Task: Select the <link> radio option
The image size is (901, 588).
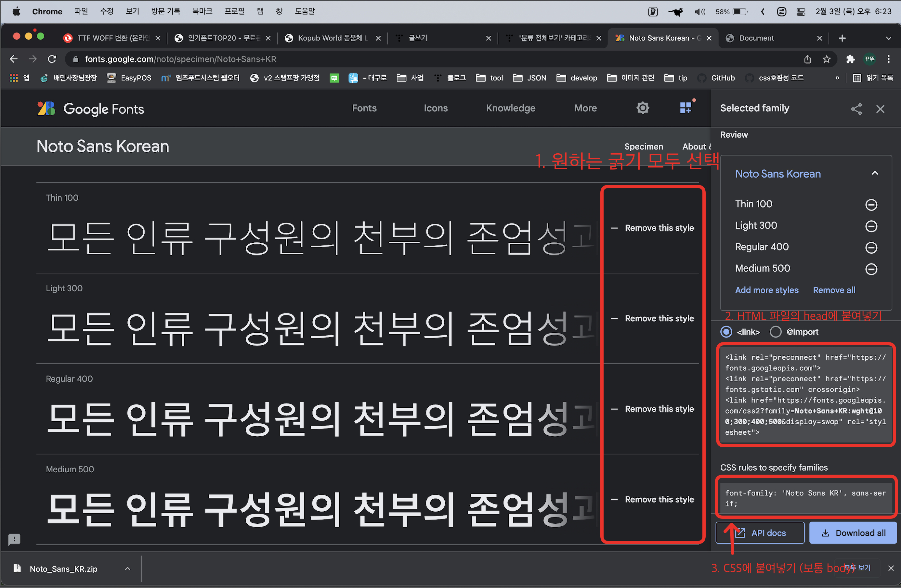Action: pos(726,332)
